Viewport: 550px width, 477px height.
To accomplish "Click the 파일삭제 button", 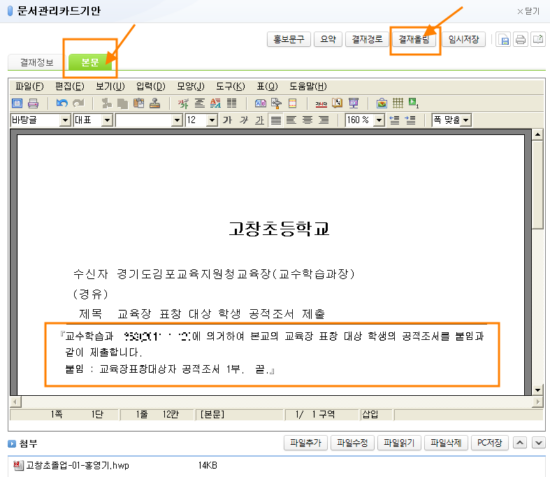I will (446, 443).
